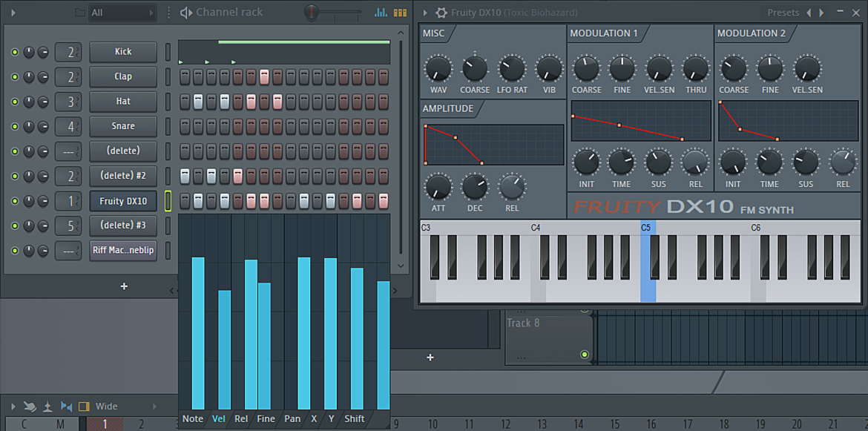
Task: Open the Presets dropdown
Action: tap(783, 13)
